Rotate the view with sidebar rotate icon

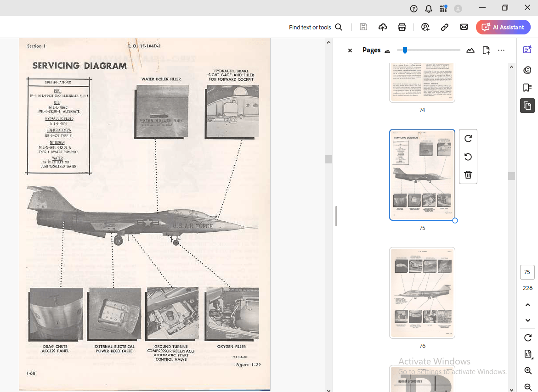tap(528, 337)
